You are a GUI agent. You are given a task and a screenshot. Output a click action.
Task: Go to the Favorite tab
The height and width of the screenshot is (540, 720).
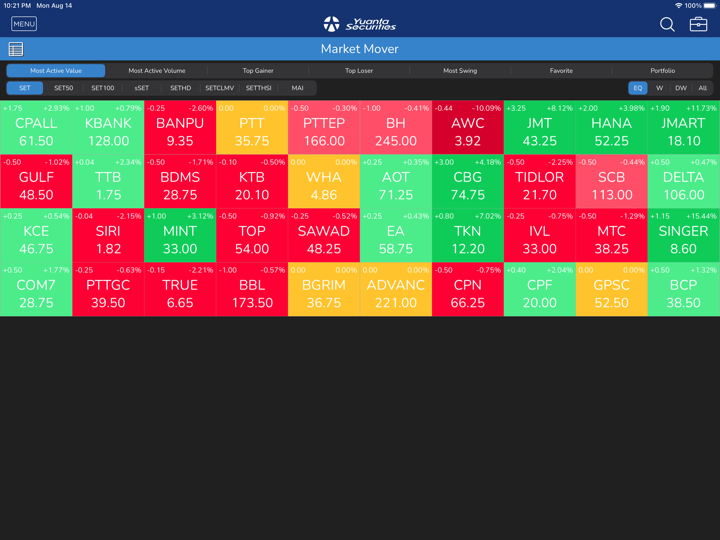coord(561,71)
